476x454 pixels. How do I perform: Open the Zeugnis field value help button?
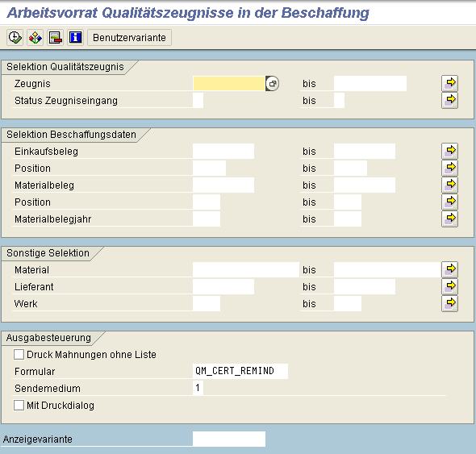[x=273, y=83]
